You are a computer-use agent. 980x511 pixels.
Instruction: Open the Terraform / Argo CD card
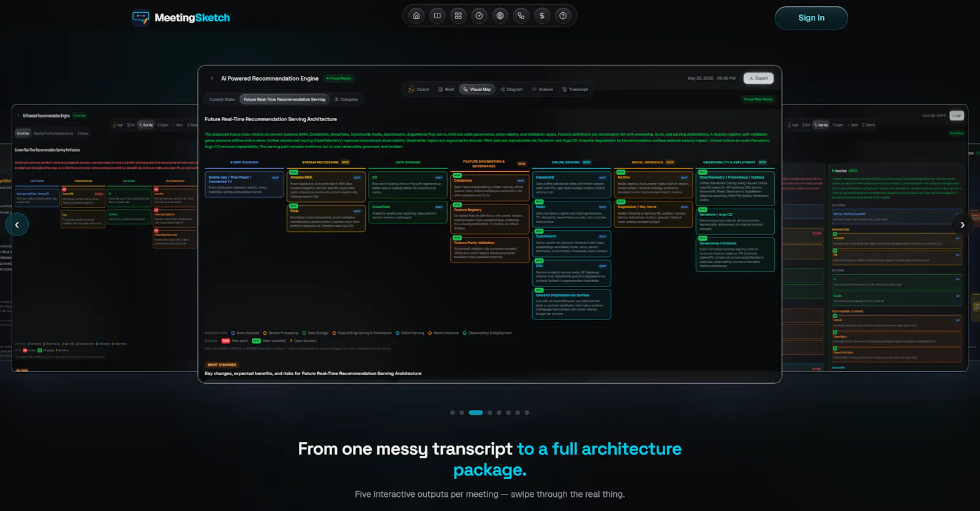tap(735, 222)
